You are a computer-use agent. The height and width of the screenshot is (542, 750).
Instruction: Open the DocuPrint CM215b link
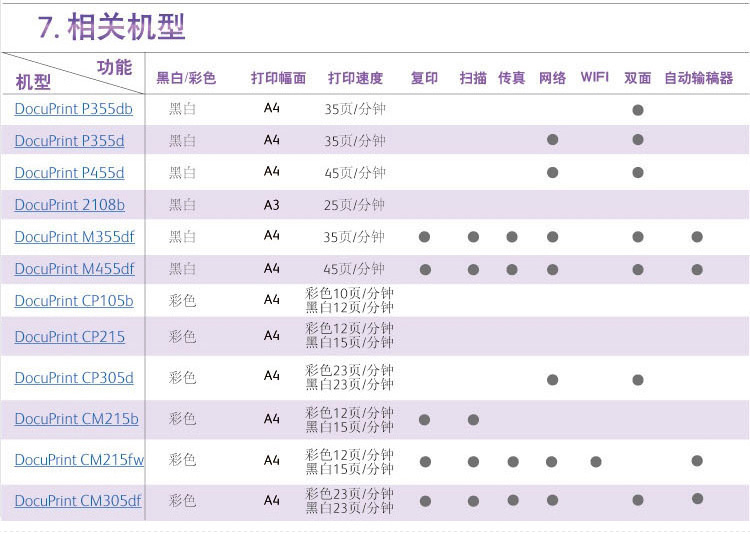click(x=77, y=419)
